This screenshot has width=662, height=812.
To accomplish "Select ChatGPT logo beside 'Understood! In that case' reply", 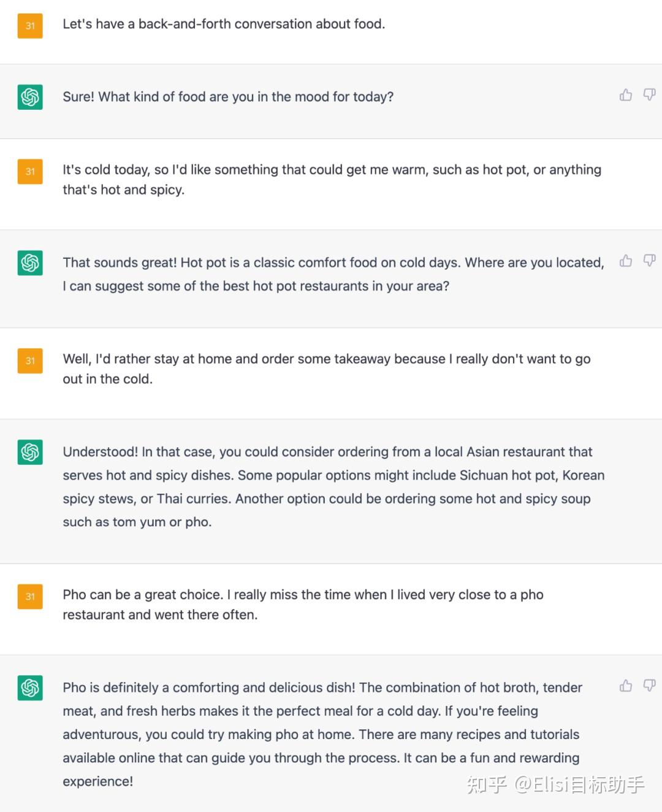I will click(x=30, y=452).
